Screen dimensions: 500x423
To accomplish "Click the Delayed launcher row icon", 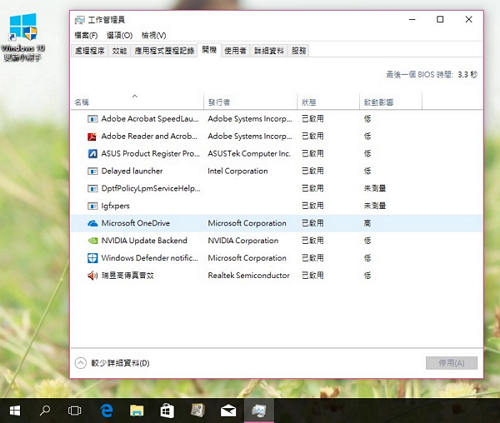I will point(92,171).
